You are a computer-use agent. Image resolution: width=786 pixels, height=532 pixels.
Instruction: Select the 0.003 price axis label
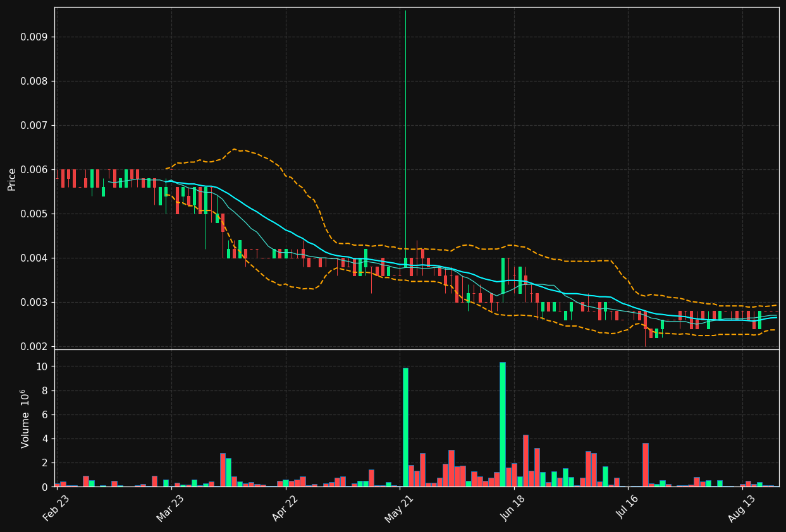pos(34,303)
